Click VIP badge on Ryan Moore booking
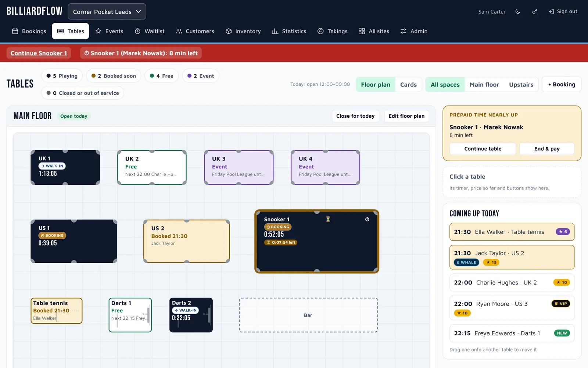 (561, 304)
